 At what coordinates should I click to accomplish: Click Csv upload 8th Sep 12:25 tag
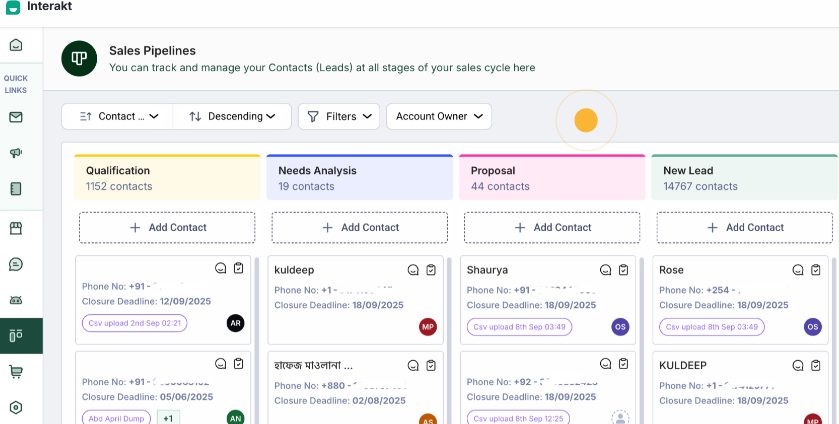[517, 418]
